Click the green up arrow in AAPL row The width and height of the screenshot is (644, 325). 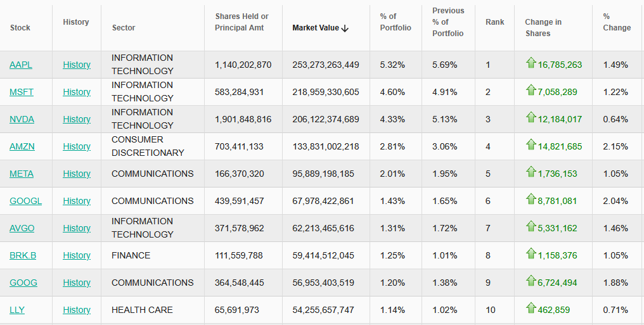(531, 63)
